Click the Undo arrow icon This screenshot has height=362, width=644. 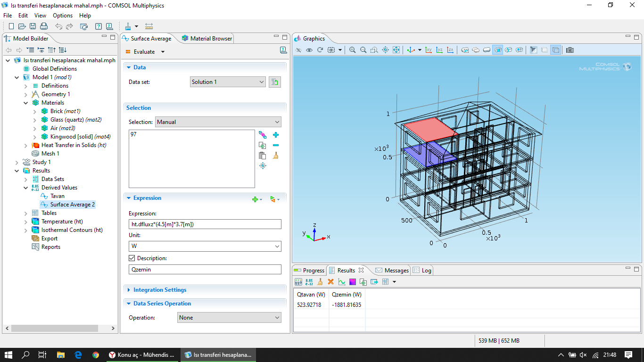58,26
